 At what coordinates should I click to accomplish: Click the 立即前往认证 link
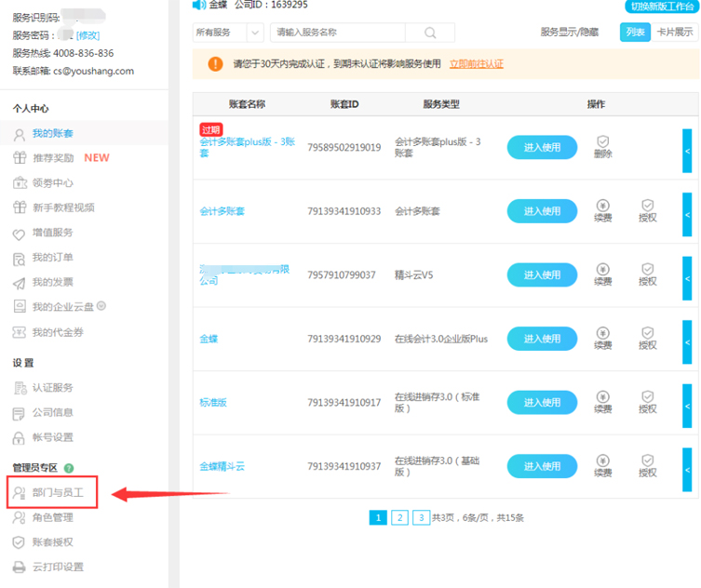click(476, 64)
